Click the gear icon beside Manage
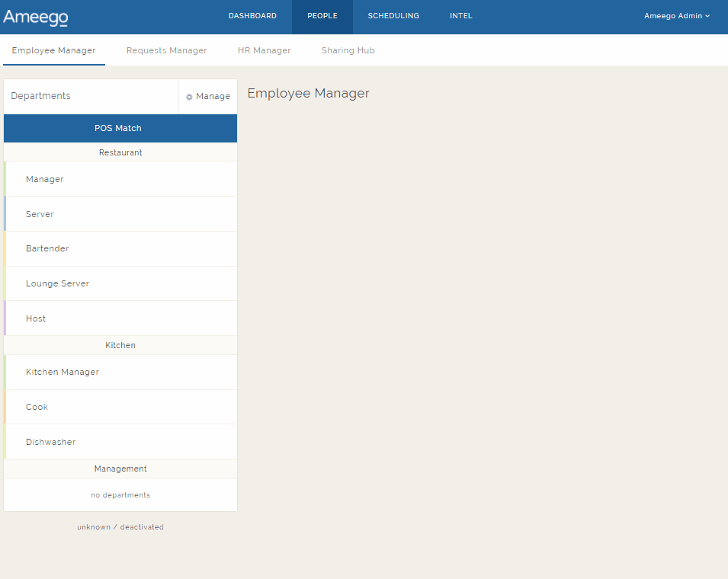 coord(188,96)
